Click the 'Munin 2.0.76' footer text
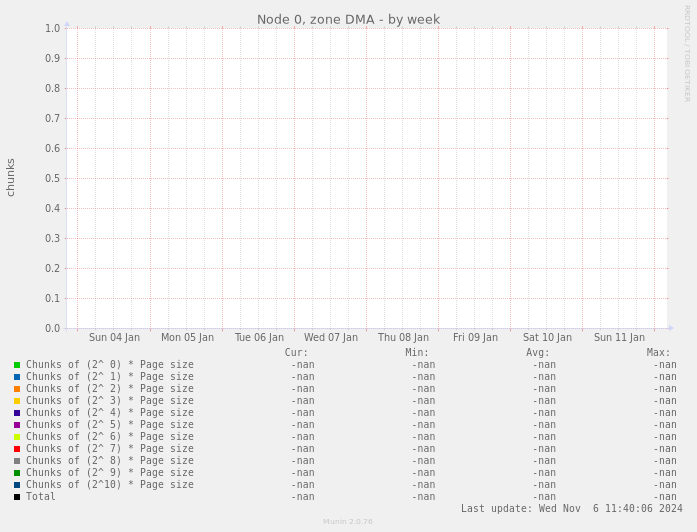Image resolution: width=697 pixels, height=532 pixels. point(348,522)
